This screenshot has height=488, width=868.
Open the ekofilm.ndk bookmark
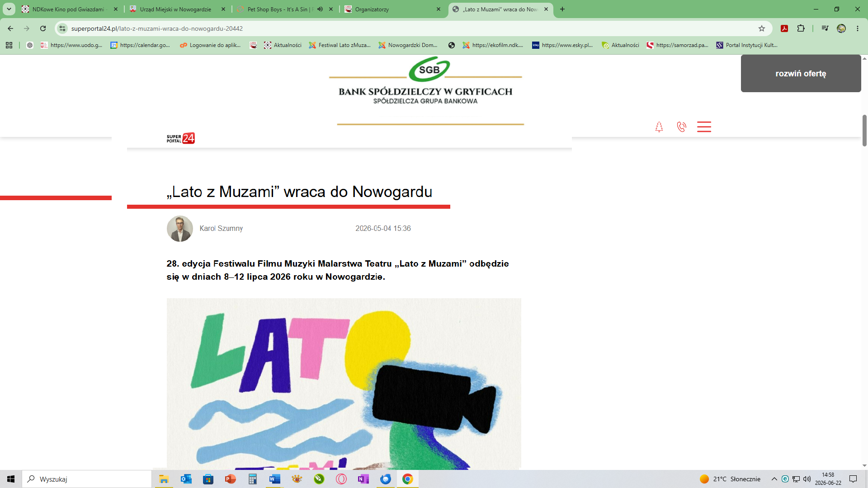(493, 45)
